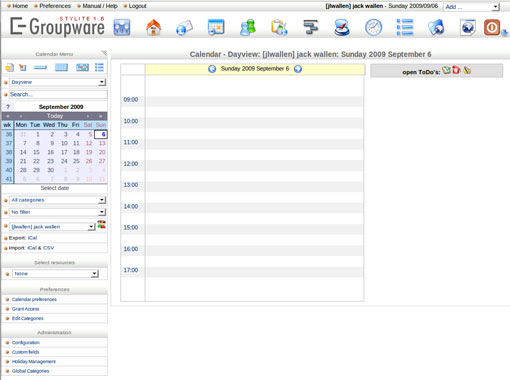Select date 15 in mini calendar
This screenshot has width=510, height=380.
(x=36, y=152)
